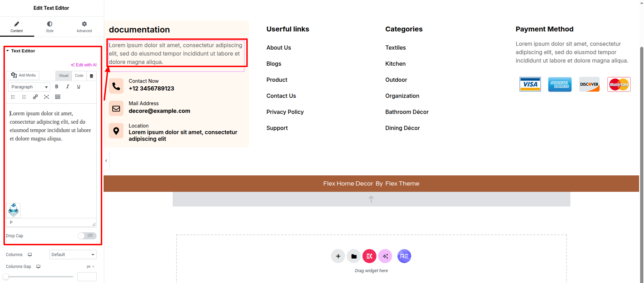Screen dimensions: 644x283
Task: Toggle bold formatting in the text editor
Action: click(57, 87)
